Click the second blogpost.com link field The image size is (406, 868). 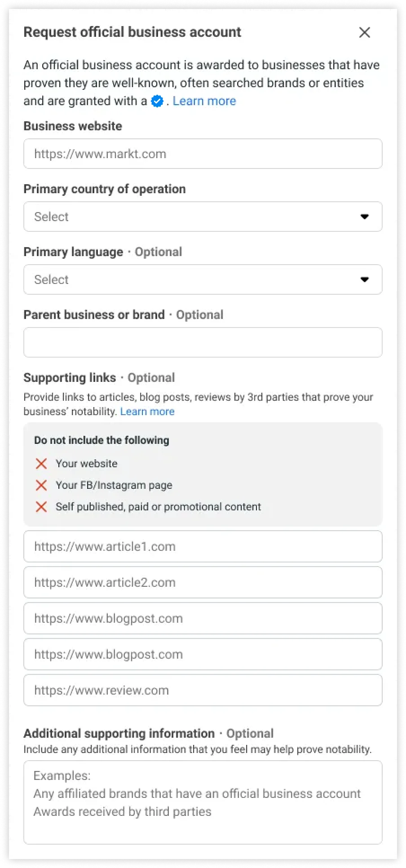click(x=202, y=654)
